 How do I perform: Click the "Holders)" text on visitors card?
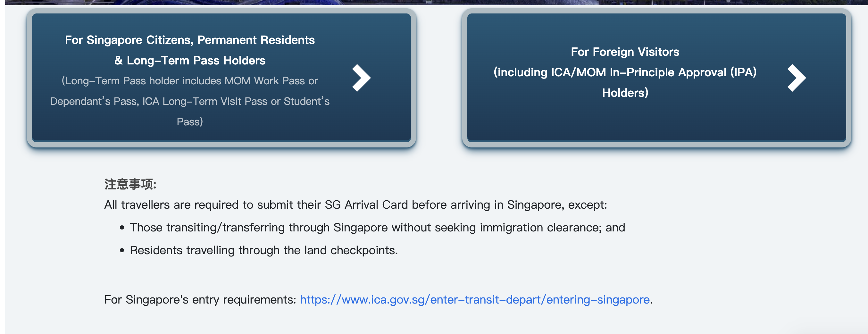(x=625, y=93)
